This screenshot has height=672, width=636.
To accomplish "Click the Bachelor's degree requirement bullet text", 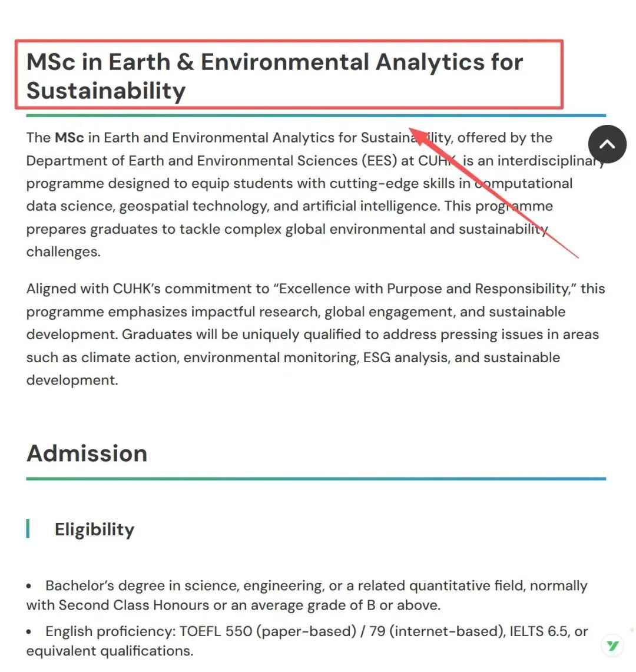I will tap(306, 595).
